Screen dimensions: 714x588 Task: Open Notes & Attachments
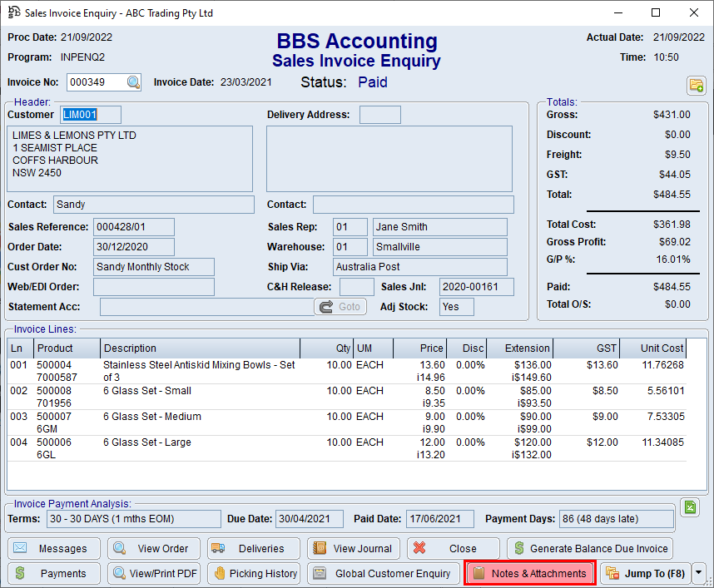click(529, 573)
